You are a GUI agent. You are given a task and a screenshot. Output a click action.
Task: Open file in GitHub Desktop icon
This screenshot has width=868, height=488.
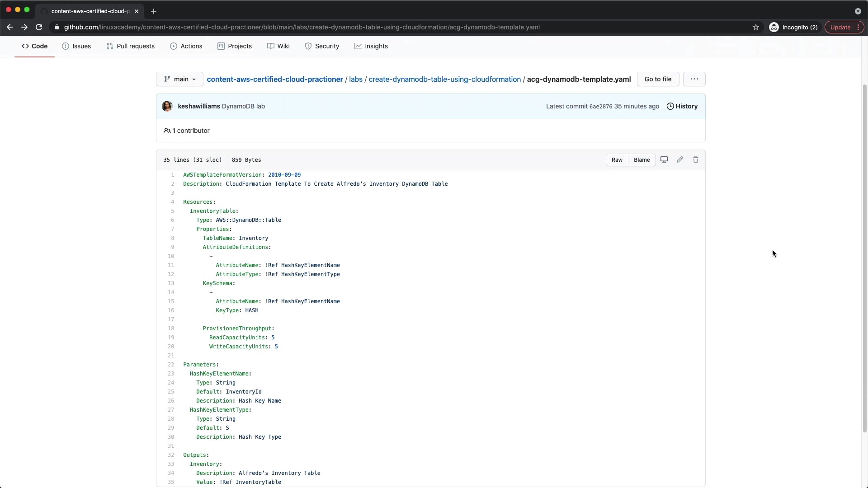[x=664, y=160]
